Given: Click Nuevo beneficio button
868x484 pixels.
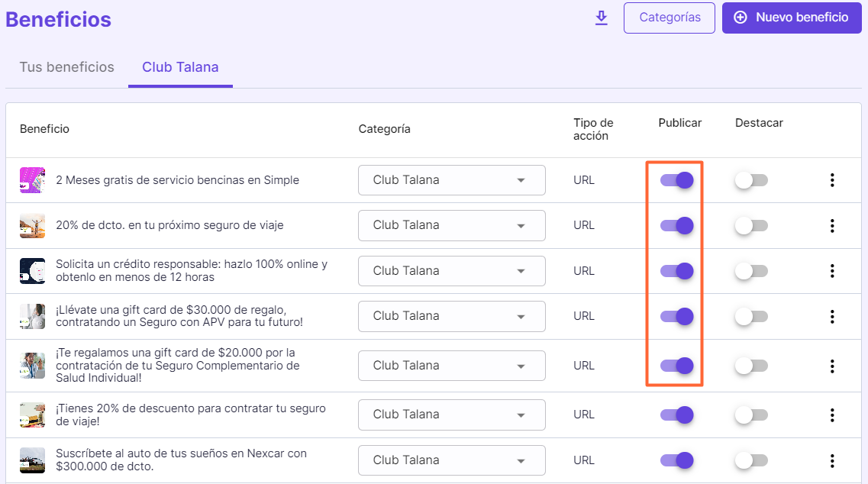Looking at the screenshot, I should click(x=792, y=18).
